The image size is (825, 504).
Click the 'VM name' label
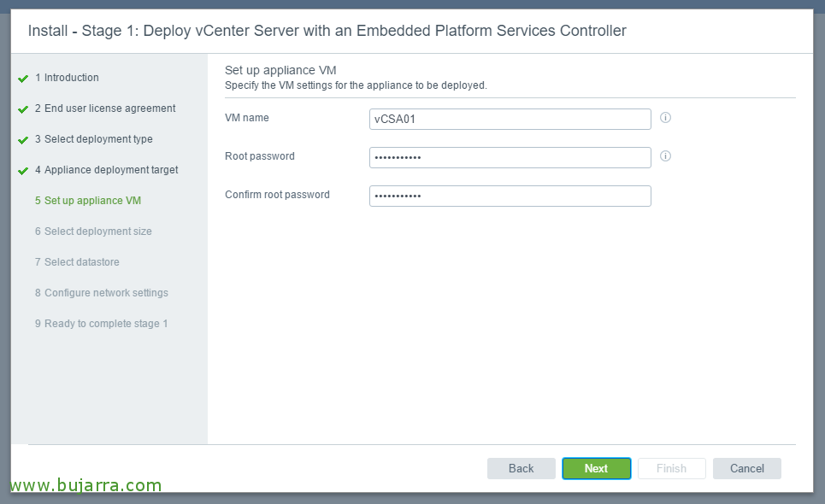coord(247,118)
